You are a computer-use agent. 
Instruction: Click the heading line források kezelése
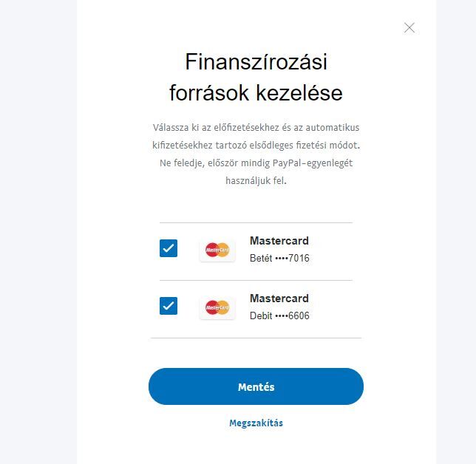[256, 94]
